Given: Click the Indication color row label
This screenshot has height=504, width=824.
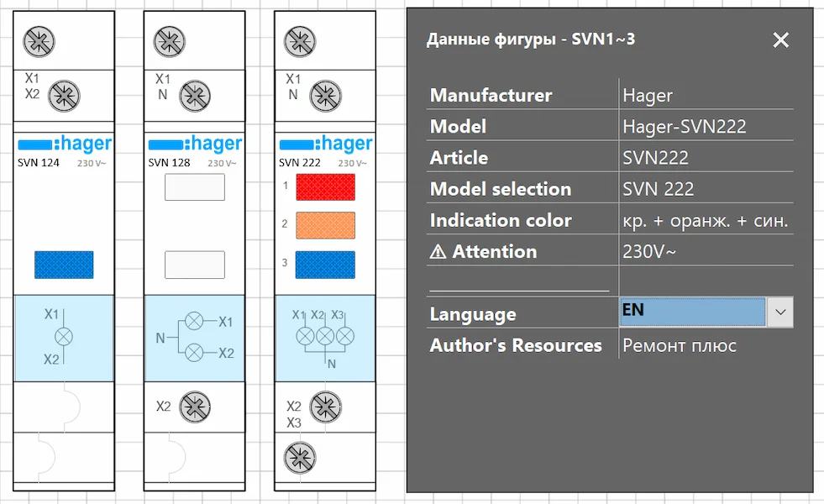Looking at the screenshot, I should 501,220.
